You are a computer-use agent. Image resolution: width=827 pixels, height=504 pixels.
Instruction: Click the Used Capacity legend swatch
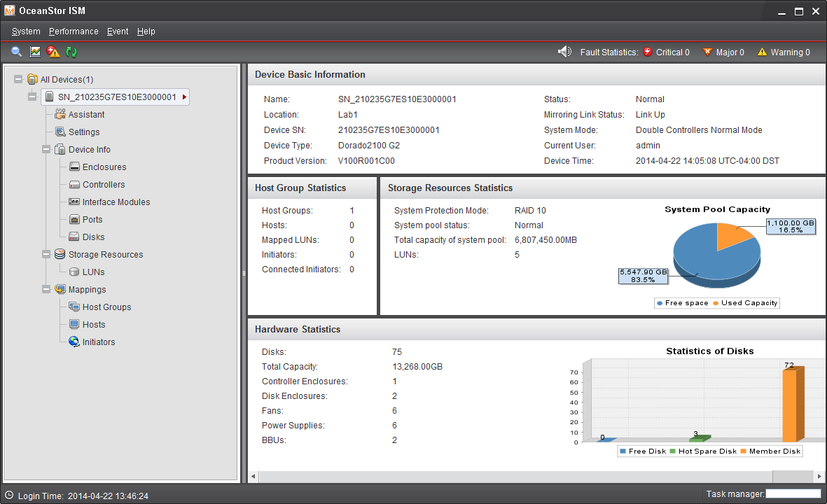click(x=716, y=303)
